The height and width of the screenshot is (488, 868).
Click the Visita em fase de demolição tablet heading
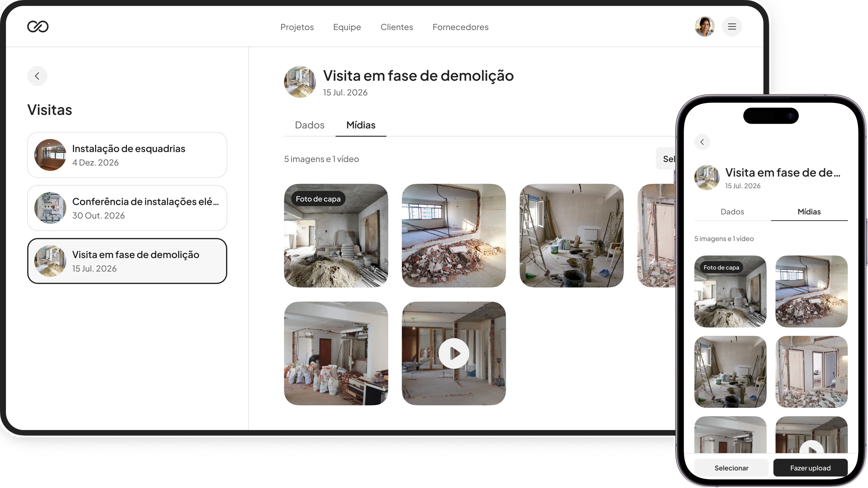418,76
